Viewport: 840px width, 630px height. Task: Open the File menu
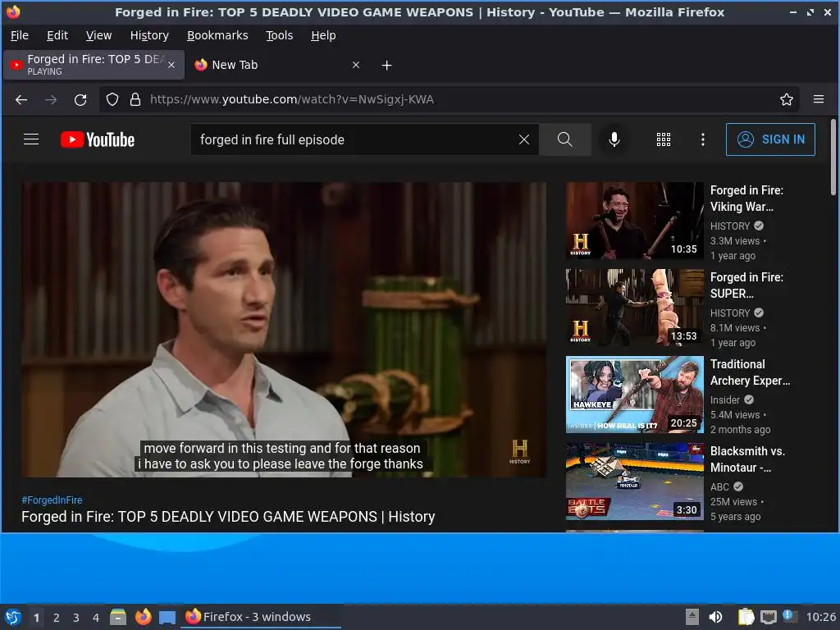click(20, 35)
